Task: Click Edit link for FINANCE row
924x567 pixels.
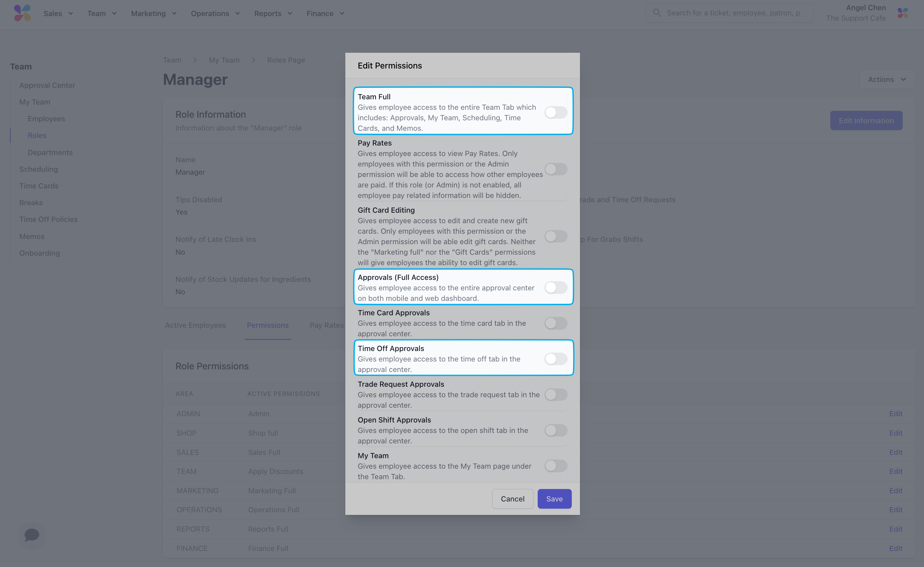Action: (895, 548)
